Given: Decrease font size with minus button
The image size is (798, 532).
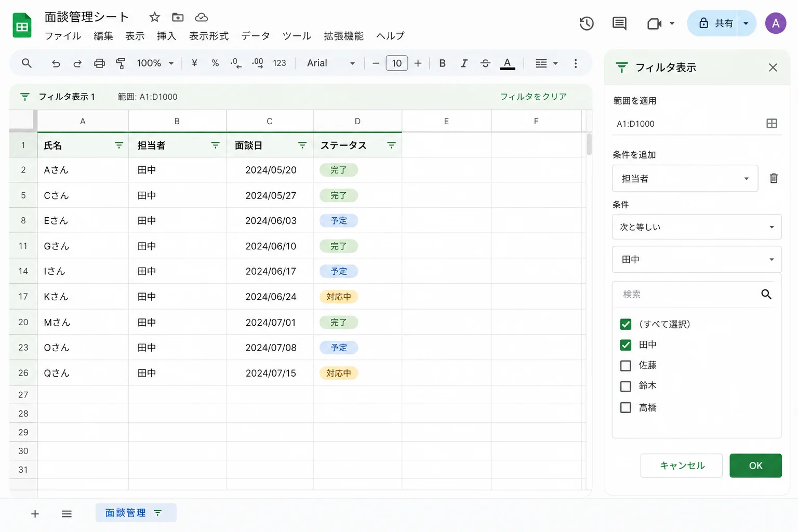Looking at the screenshot, I should (x=376, y=63).
